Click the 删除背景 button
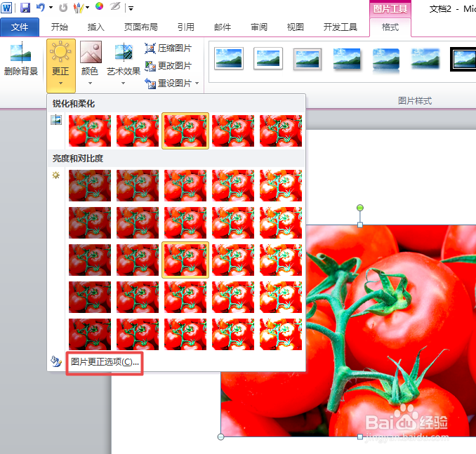 [x=20, y=59]
